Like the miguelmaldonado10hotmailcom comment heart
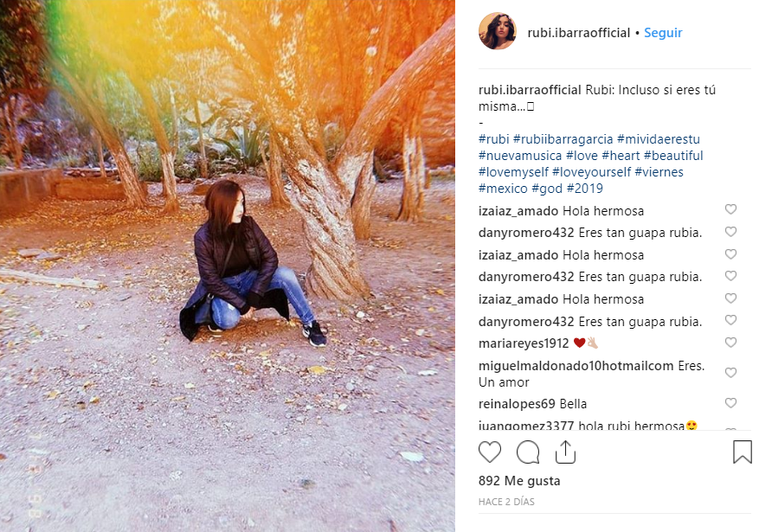 coord(730,372)
